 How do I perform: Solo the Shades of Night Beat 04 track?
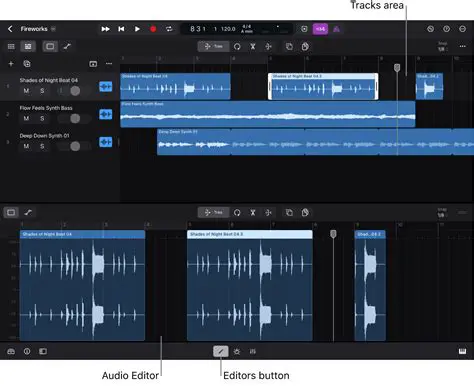[42, 91]
